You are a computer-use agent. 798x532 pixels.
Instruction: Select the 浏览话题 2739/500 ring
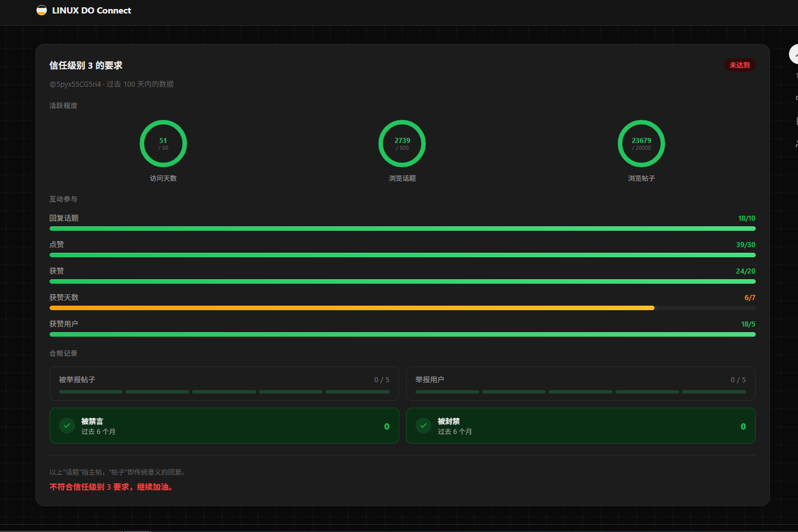click(402, 144)
